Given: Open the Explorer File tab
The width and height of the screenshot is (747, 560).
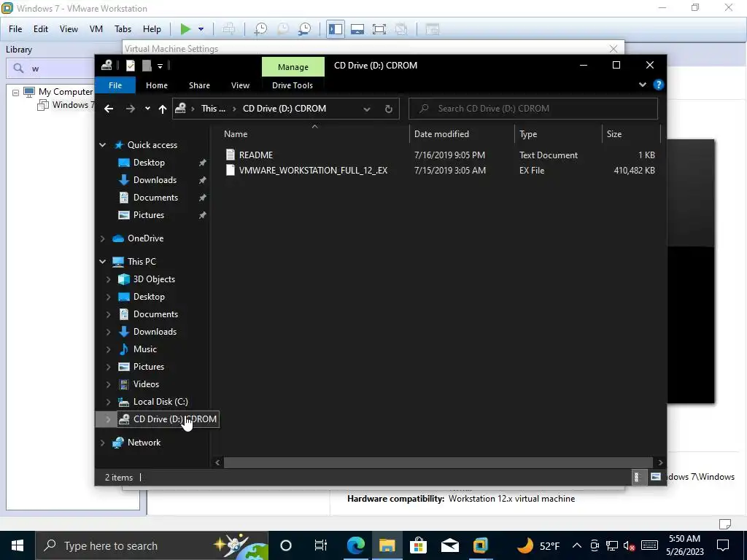Looking at the screenshot, I should coord(115,85).
